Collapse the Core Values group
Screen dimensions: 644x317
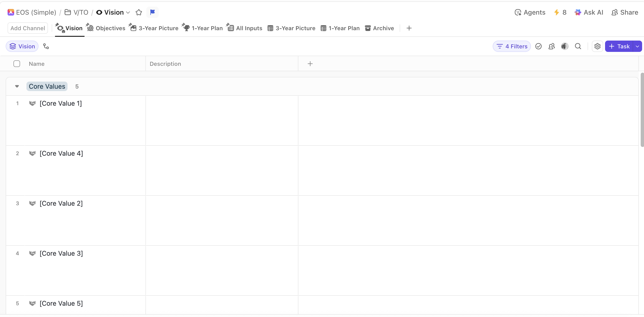tap(17, 86)
